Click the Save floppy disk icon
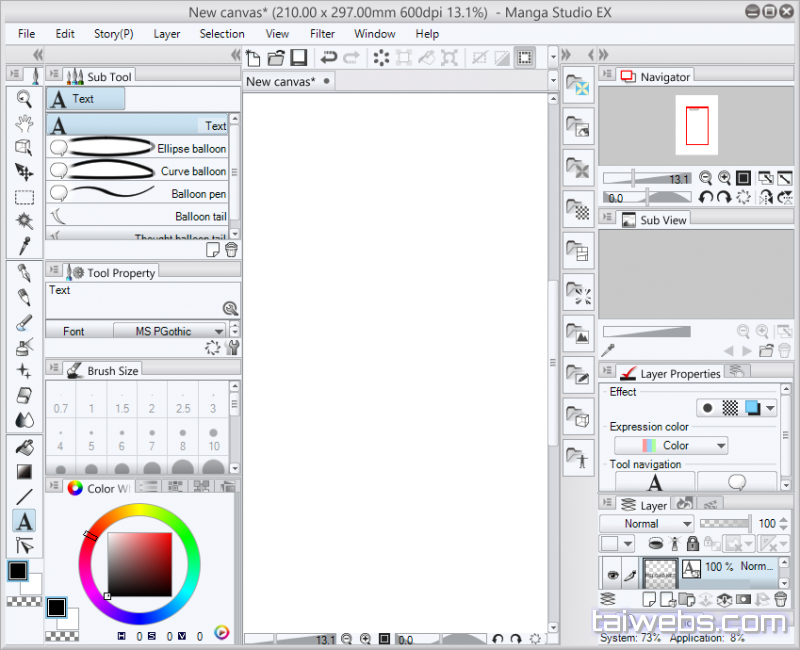This screenshot has height=650, width=800. [297, 58]
